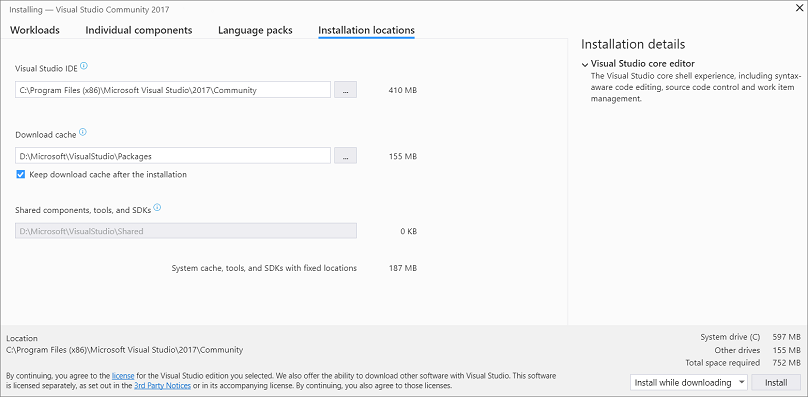
Task: Click the 410 MB size value
Action: pos(402,90)
